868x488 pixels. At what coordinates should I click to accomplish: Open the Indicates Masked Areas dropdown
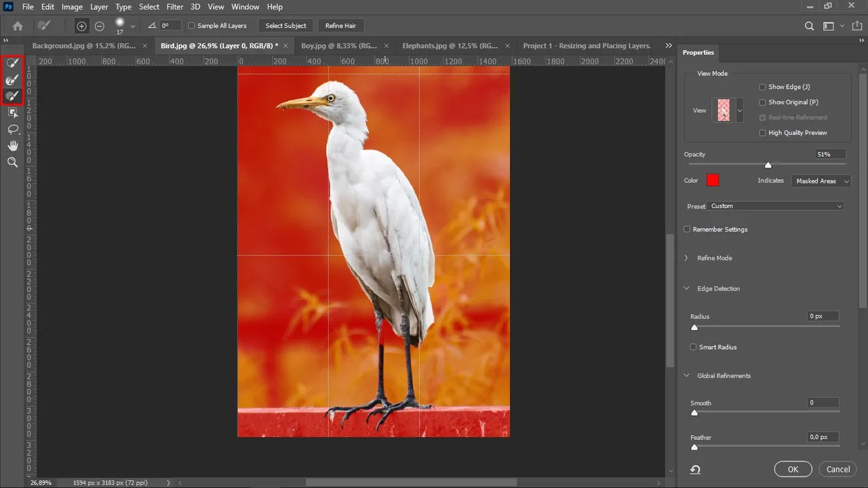821,181
